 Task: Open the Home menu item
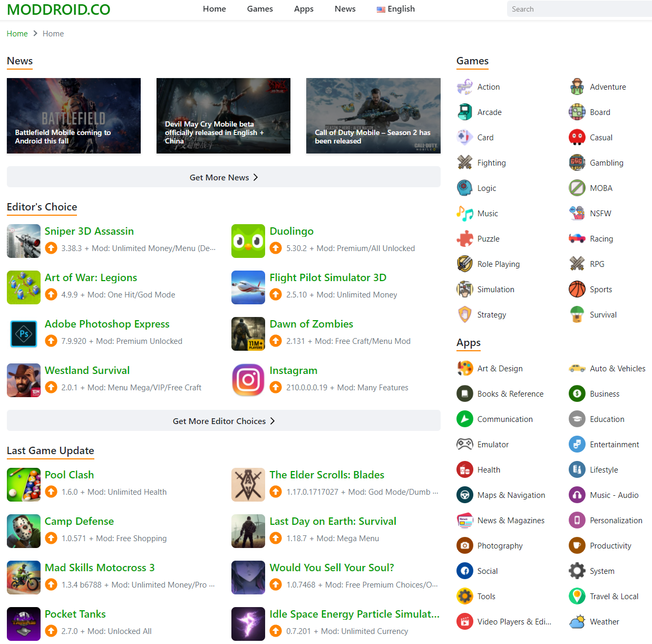coord(215,9)
